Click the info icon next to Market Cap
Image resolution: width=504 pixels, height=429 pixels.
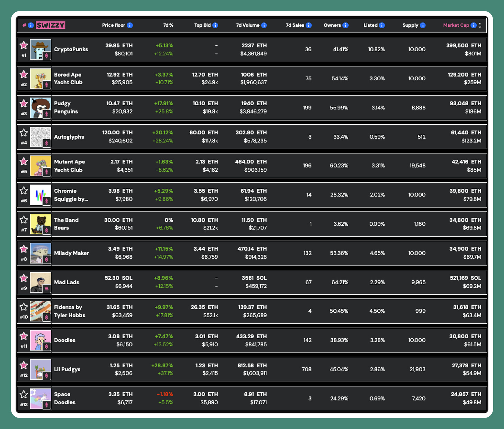[x=474, y=25]
